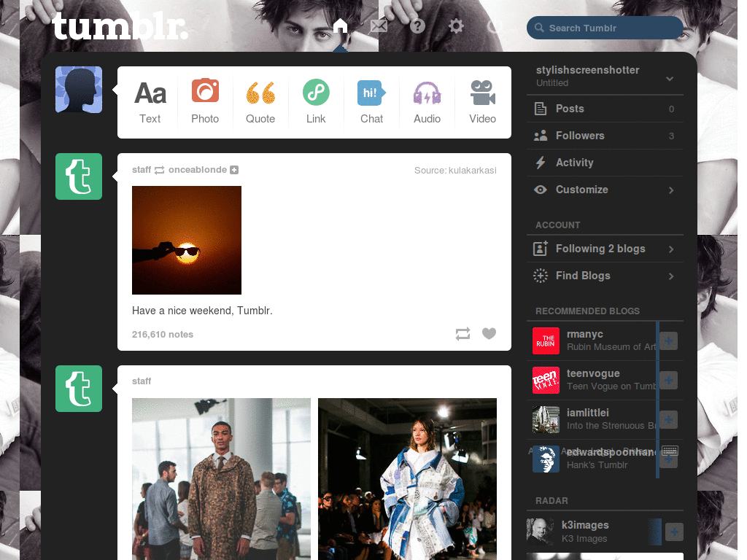Open Find Blogs
The height and width of the screenshot is (560, 747).
coord(605,276)
